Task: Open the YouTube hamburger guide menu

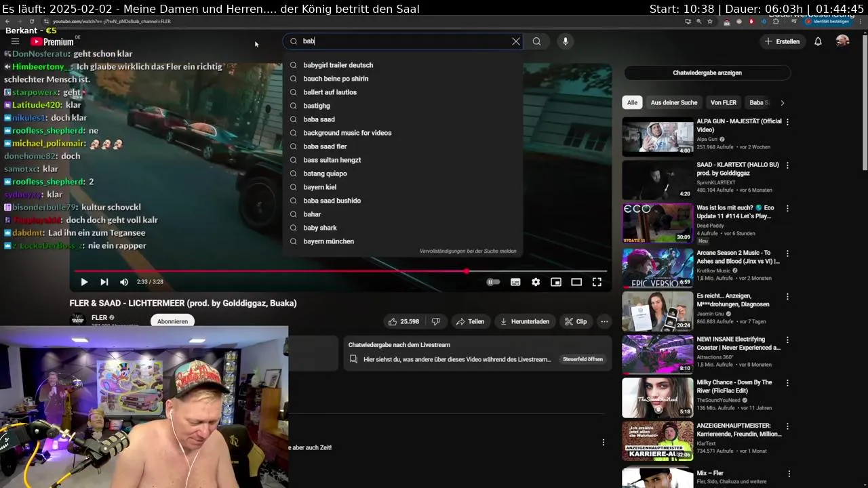Action: (15, 41)
